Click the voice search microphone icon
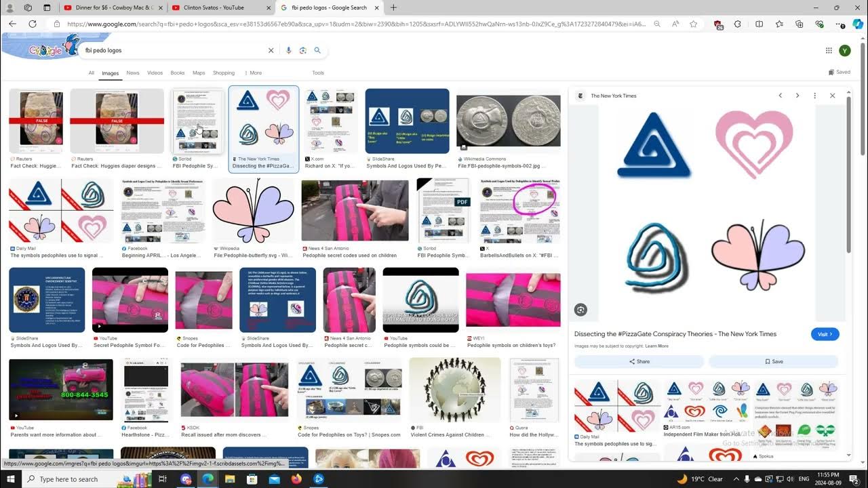The height and width of the screenshot is (488, 868). [x=289, y=50]
